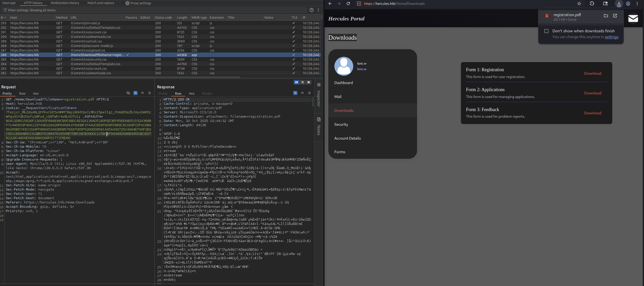Open the Request panel hamburger menu

point(150,93)
